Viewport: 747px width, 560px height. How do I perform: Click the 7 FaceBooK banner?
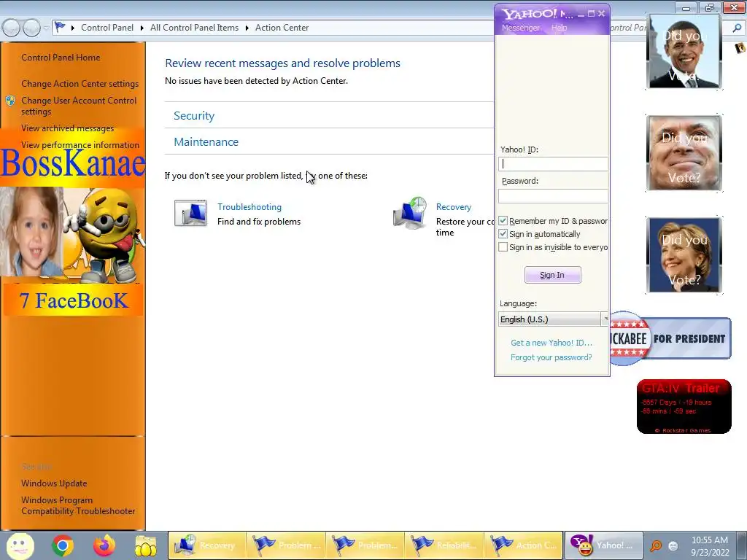point(74,300)
